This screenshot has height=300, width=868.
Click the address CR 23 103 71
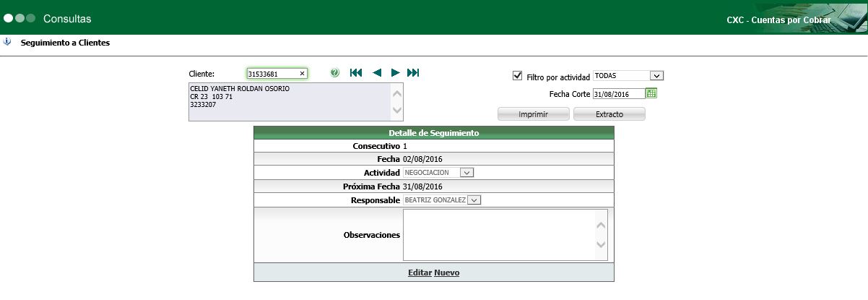pos(211,97)
